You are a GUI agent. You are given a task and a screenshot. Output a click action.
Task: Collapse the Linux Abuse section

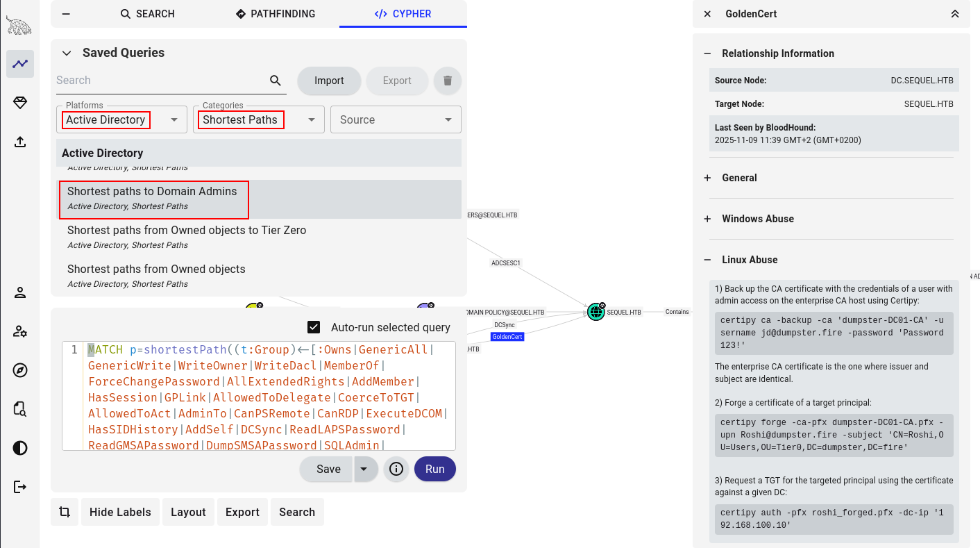[707, 260]
